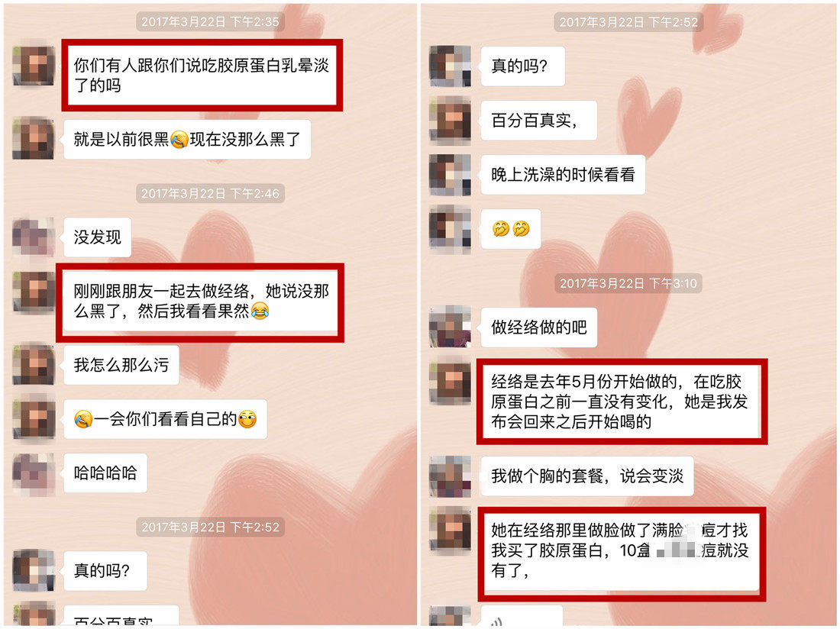Tap avatar next to '没发现' message
Screen dimensions: 840x629
(x=33, y=237)
